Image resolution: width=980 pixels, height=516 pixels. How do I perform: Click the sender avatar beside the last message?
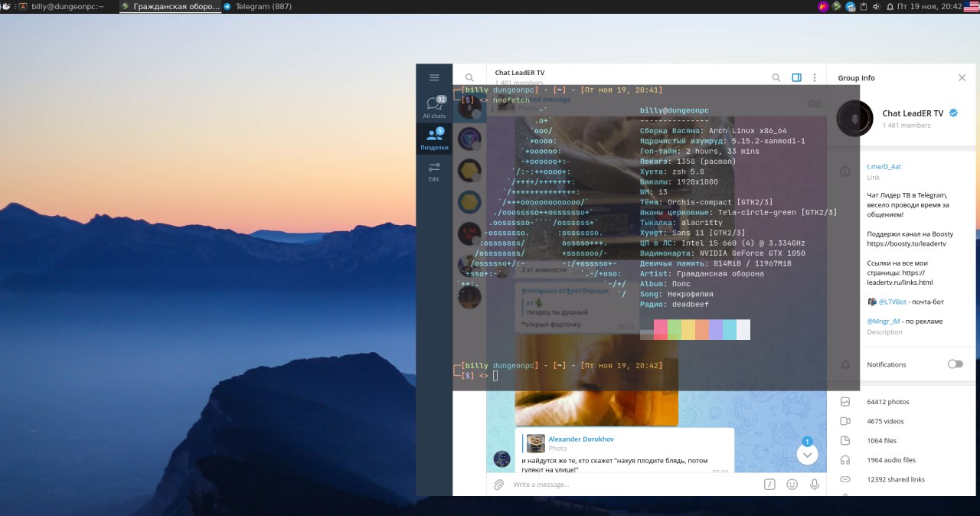point(501,459)
